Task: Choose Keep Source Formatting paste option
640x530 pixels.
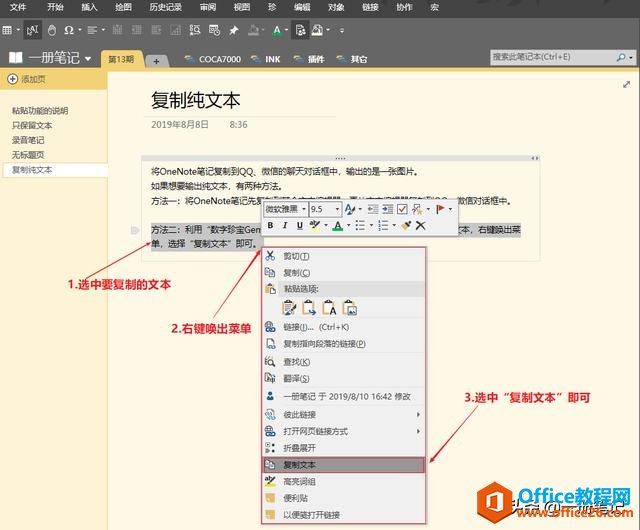Action: click(x=289, y=307)
